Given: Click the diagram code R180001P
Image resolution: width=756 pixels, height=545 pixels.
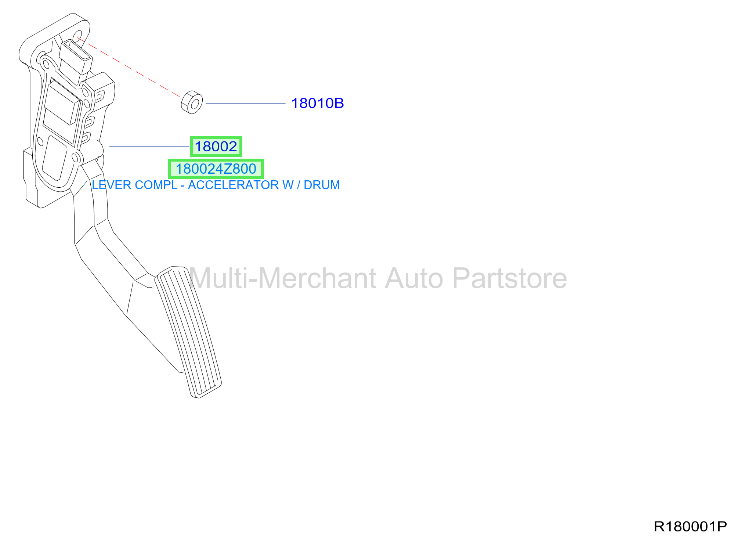Looking at the screenshot, I should [x=690, y=526].
